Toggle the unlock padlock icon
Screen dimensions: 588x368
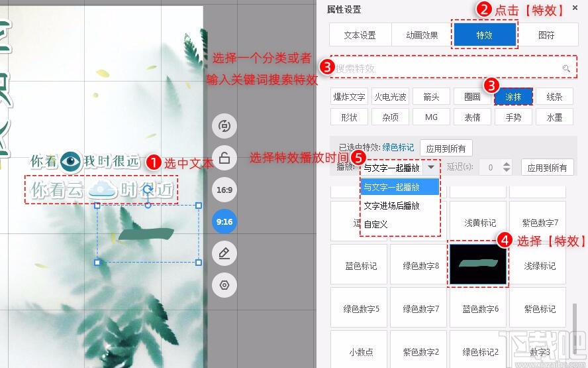[x=224, y=158]
